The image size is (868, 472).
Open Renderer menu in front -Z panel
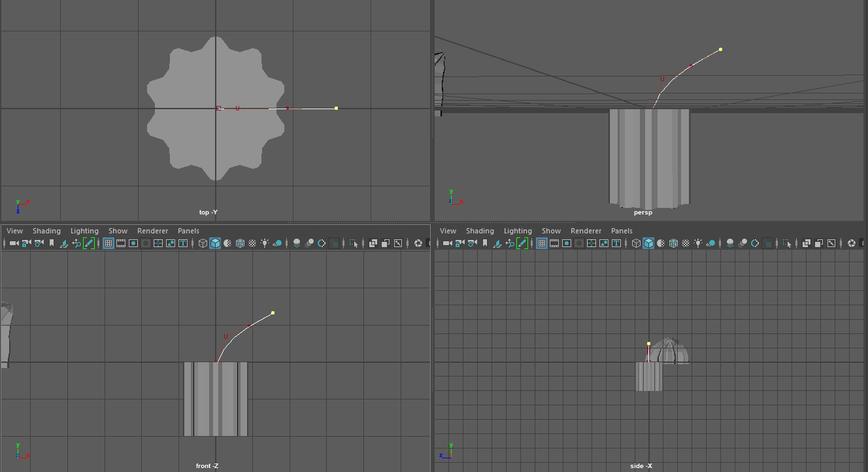(x=153, y=231)
